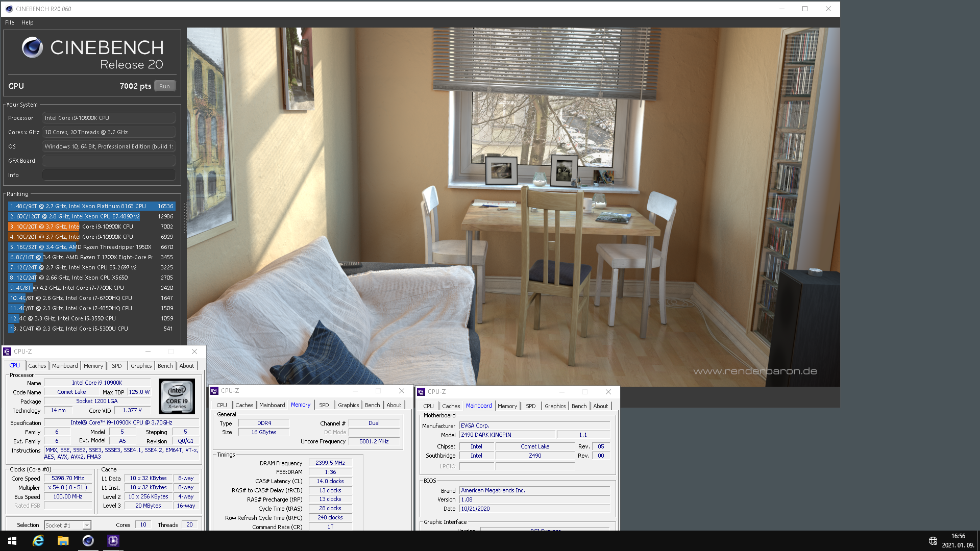Click the Cinebench logo icon
The height and width of the screenshot is (551, 980).
tap(32, 47)
